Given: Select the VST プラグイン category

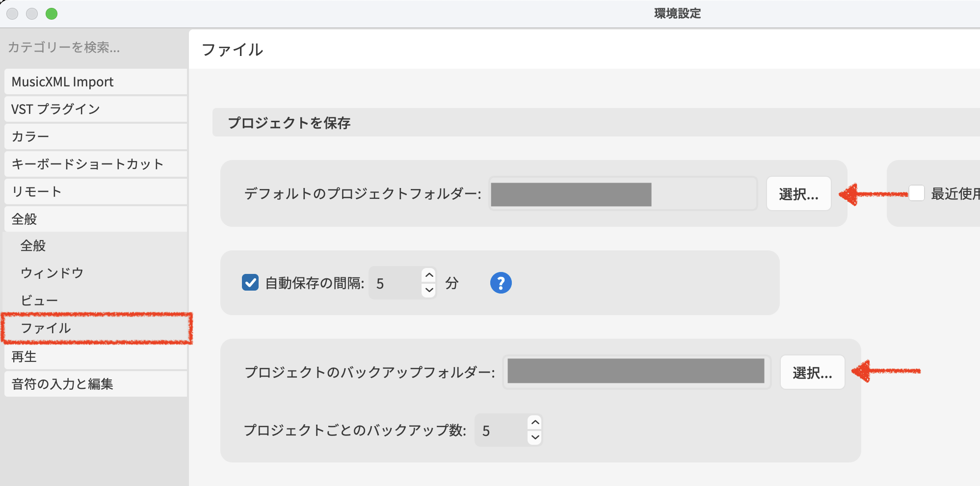Looking at the screenshot, I should point(96,109).
